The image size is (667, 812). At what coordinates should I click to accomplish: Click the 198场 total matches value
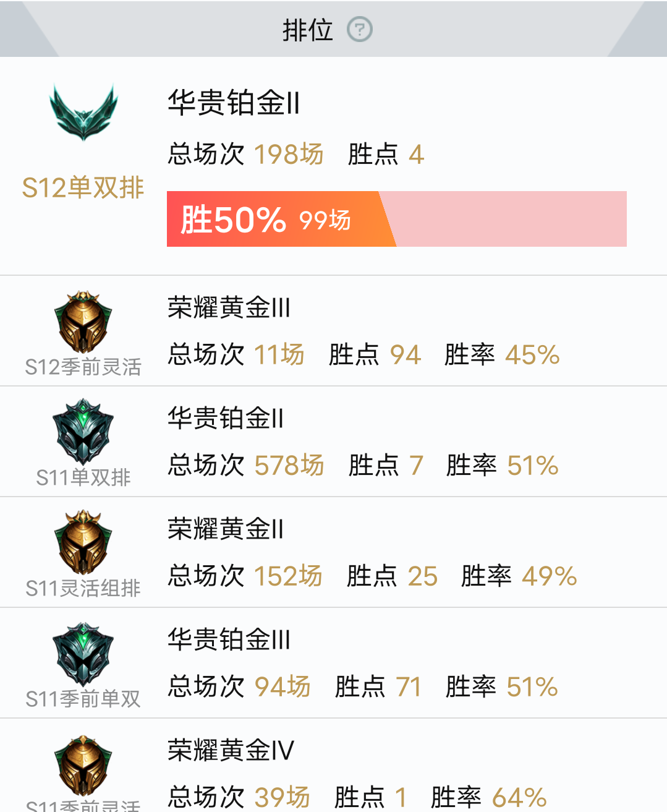coord(289,155)
